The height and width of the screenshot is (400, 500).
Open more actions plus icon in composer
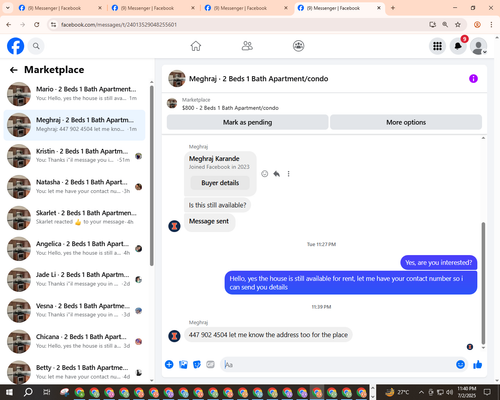tap(169, 364)
